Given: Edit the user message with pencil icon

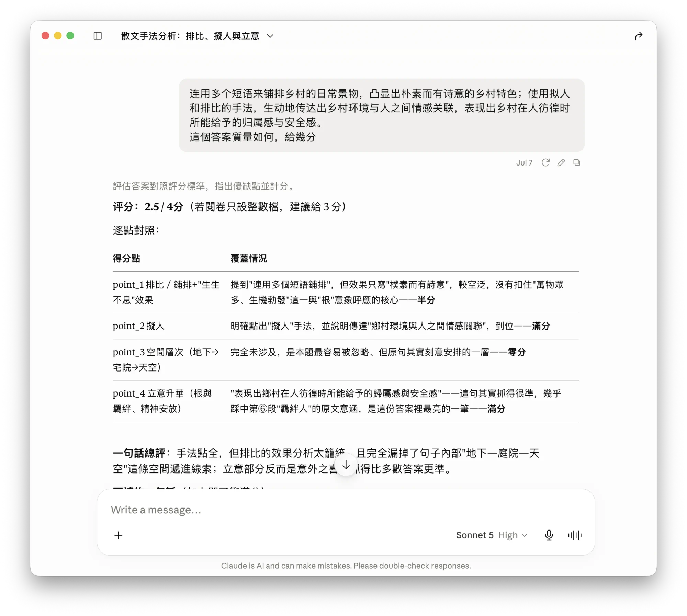Looking at the screenshot, I should pos(561,162).
